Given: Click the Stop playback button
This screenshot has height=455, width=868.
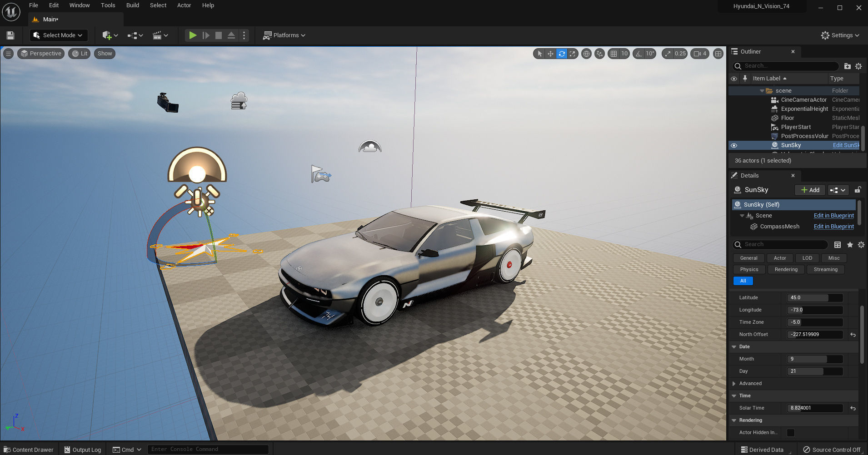Looking at the screenshot, I should coord(219,35).
